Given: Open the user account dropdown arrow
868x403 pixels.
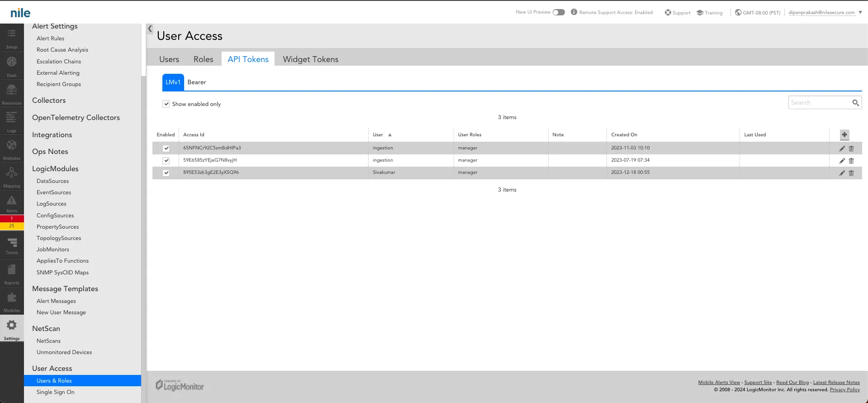Looking at the screenshot, I should point(860,13).
